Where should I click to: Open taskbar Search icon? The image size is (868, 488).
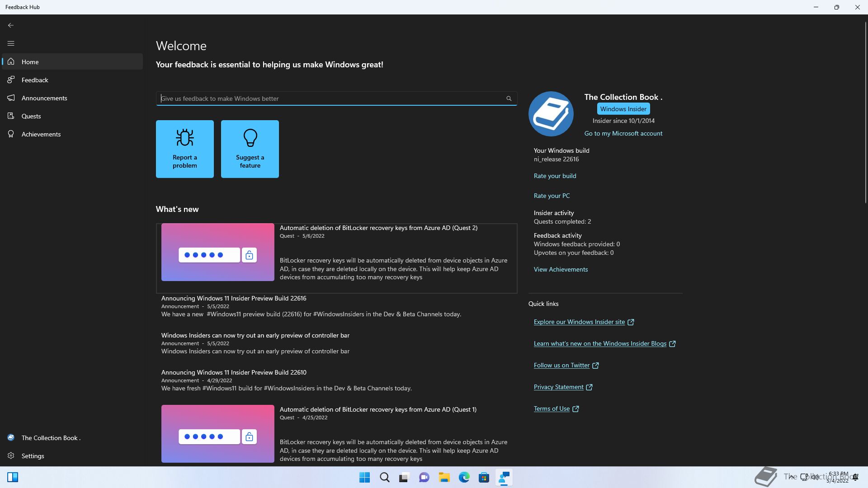[x=385, y=478]
